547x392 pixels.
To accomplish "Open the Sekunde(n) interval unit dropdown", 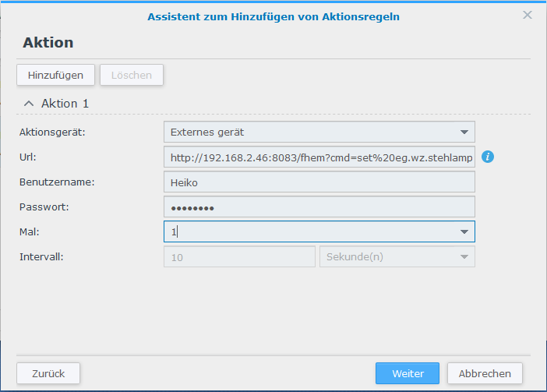I will pyautogui.click(x=397, y=256).
